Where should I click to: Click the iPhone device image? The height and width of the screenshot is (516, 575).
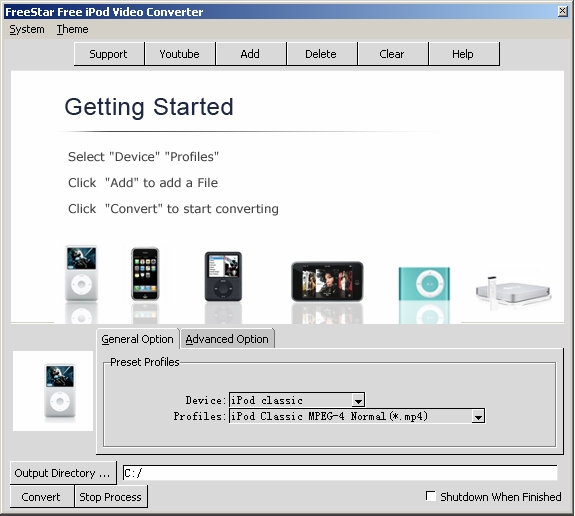(145, 274)
